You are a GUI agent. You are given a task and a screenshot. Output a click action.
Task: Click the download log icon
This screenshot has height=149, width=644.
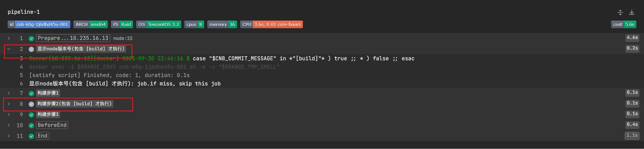tap(632, 12)
